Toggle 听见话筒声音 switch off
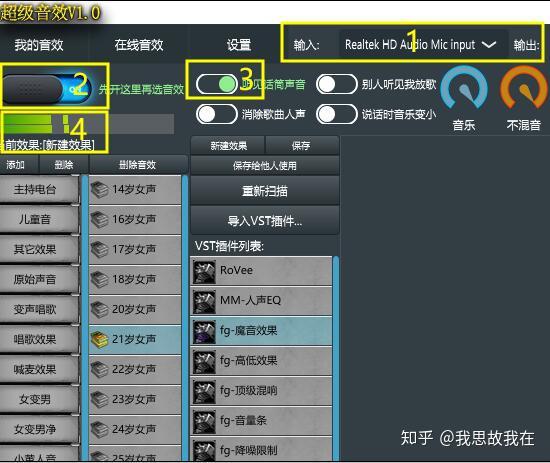Screen dimensions: 550x463 click(217, 84)
